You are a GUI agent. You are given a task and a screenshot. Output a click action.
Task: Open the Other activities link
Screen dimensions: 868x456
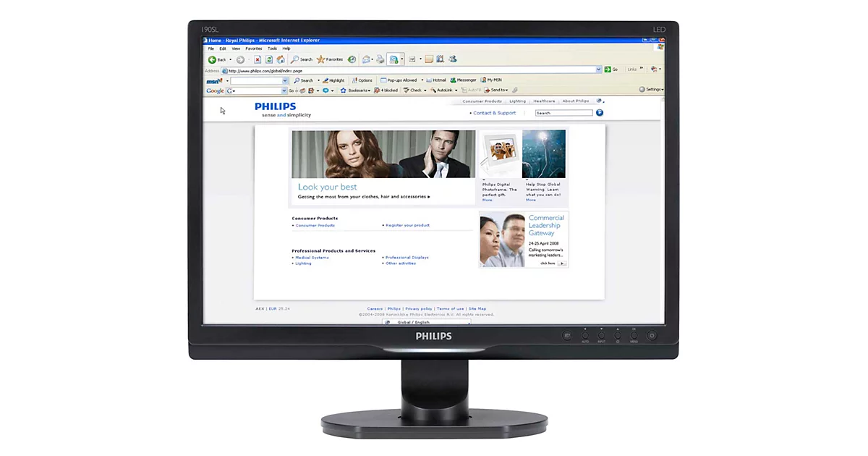401,263
